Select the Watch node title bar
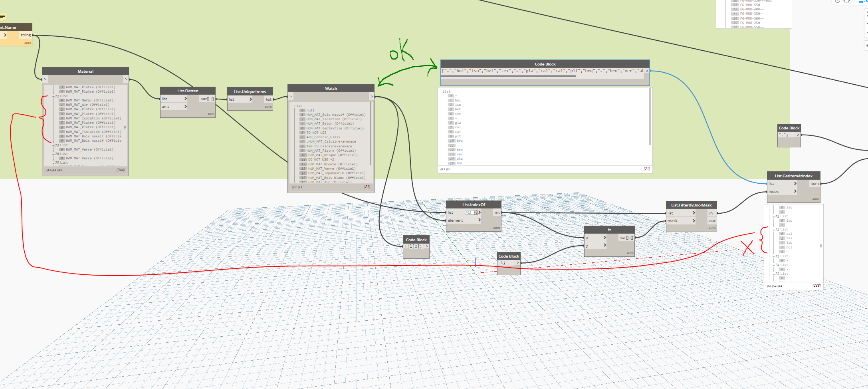Screen dimensions: 868x389 coord(331,88)
